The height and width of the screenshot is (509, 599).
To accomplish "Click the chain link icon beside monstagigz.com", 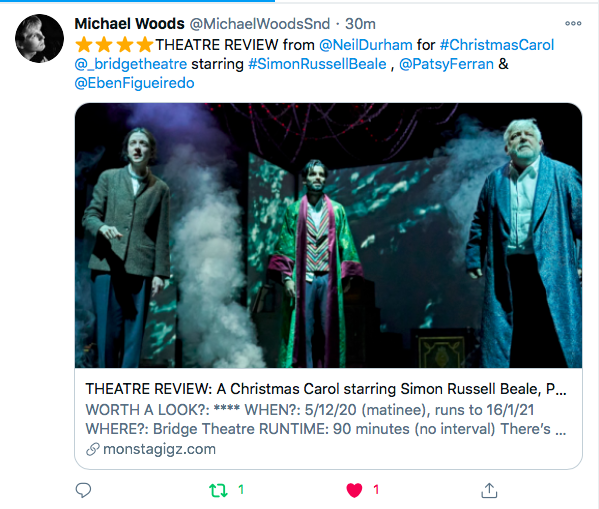I will (x=93, y=449).
